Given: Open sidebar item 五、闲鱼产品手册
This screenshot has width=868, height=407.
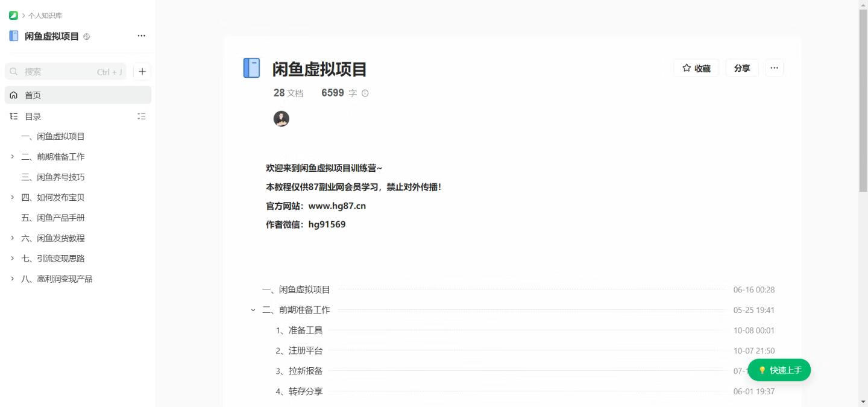Looking at the screenshot, I should coord(53,218).
